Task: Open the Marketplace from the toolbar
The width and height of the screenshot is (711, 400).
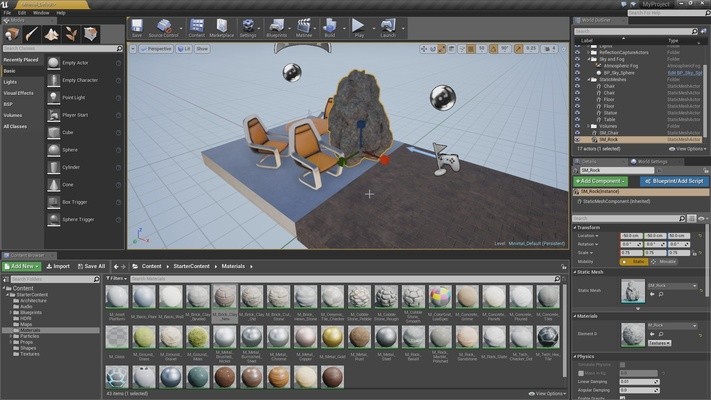Action: pos(222,26)
